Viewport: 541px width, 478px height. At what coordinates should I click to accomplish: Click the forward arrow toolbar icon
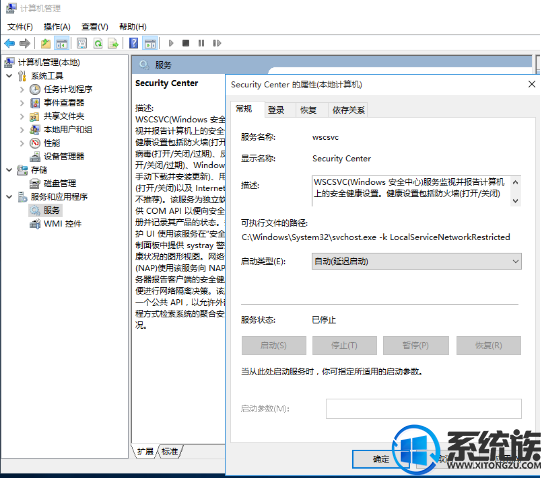click(24, 43)
